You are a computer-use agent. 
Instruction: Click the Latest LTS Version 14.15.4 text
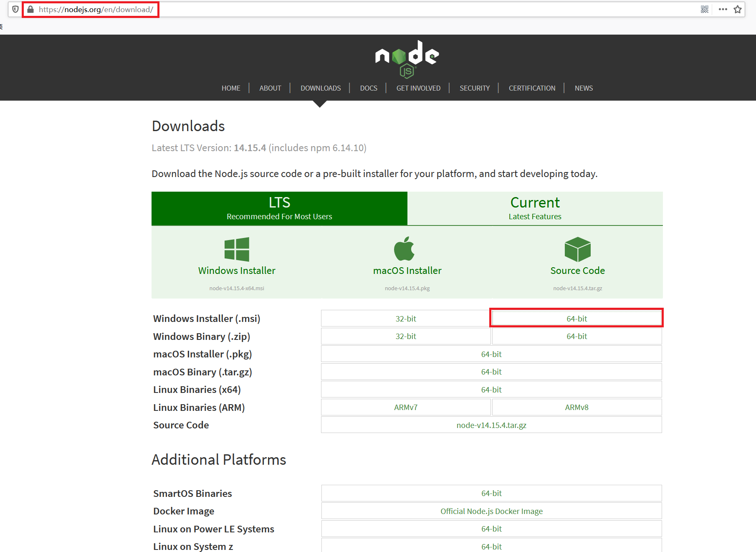(x=259, y=148)
